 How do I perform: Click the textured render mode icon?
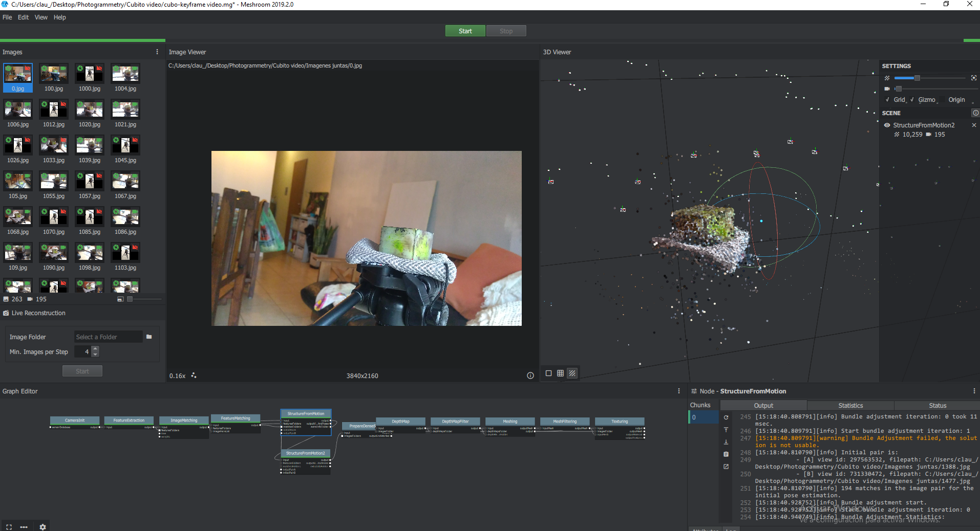point(572,373)
